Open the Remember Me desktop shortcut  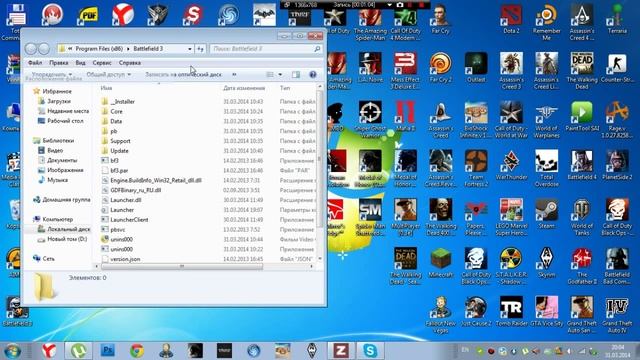[546, 22]
